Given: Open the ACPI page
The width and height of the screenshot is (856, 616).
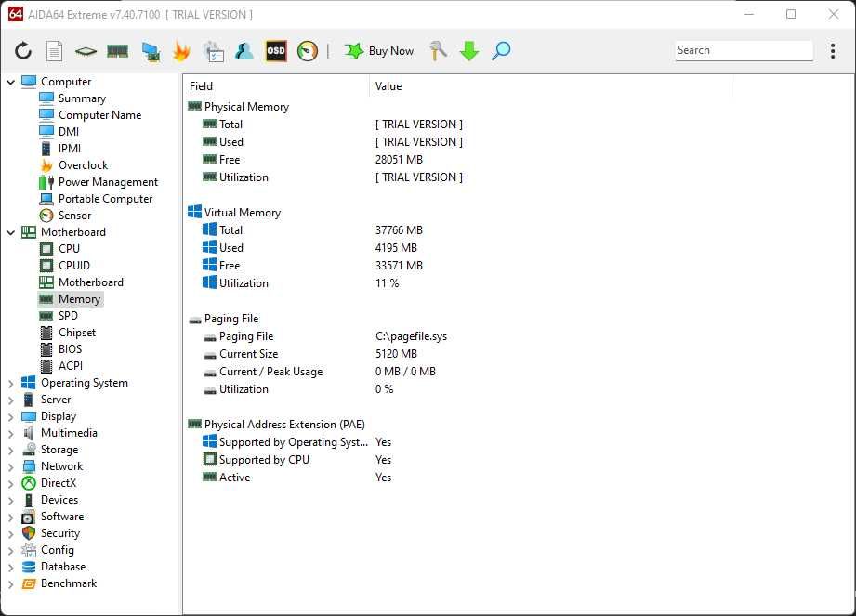Looking at the screenshot, I should 71,366.
